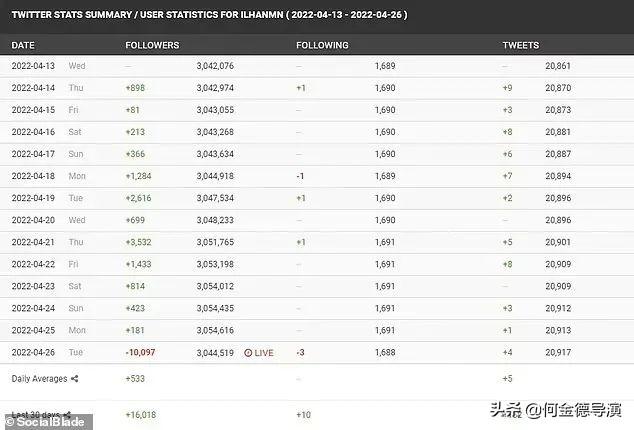Click the -3 following change value
This screenshot has height=430, width=634.
[x=300, y=353]
